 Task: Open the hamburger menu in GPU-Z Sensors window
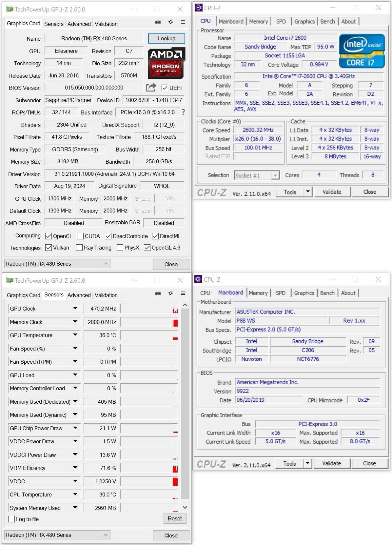pyautogui.click(x=183, y=293)
